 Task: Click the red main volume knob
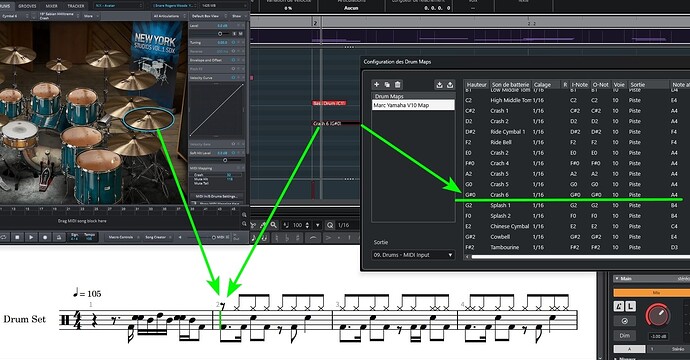(657, 315)
